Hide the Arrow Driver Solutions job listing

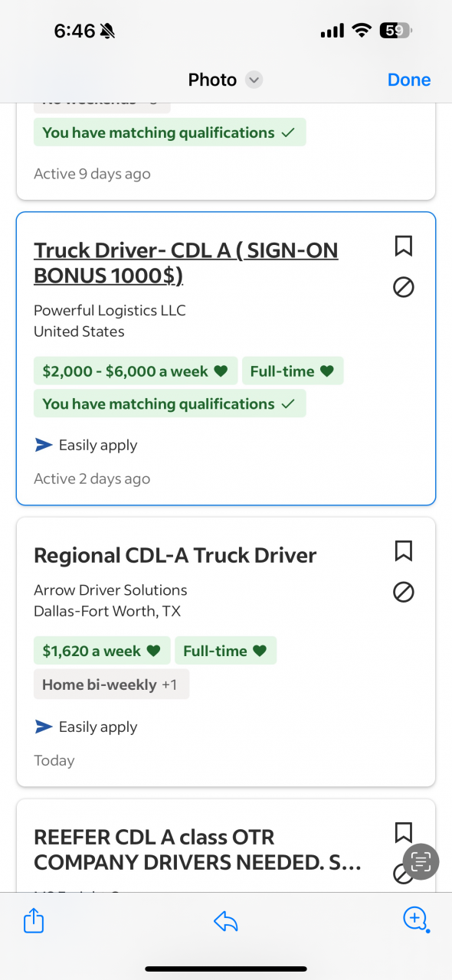tap(404, 592)
